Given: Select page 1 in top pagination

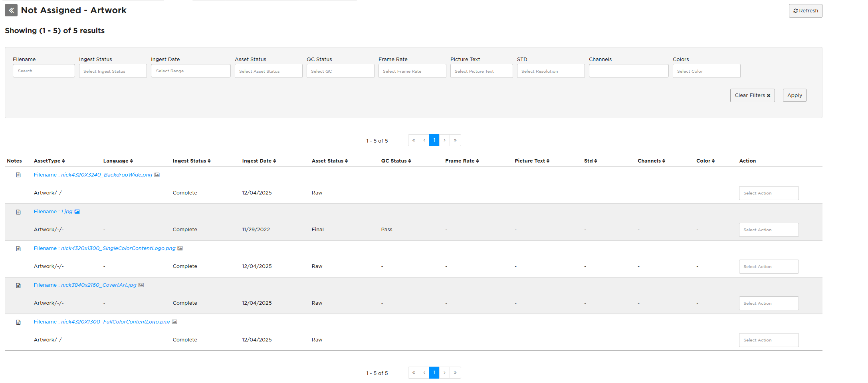Looking at the screenshot, I should pyautogui.click(x=434, y=140).
